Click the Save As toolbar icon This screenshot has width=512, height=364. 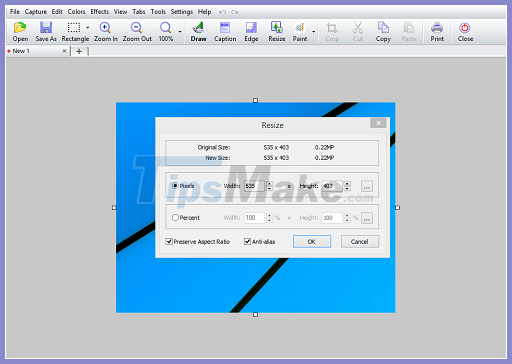46,28
